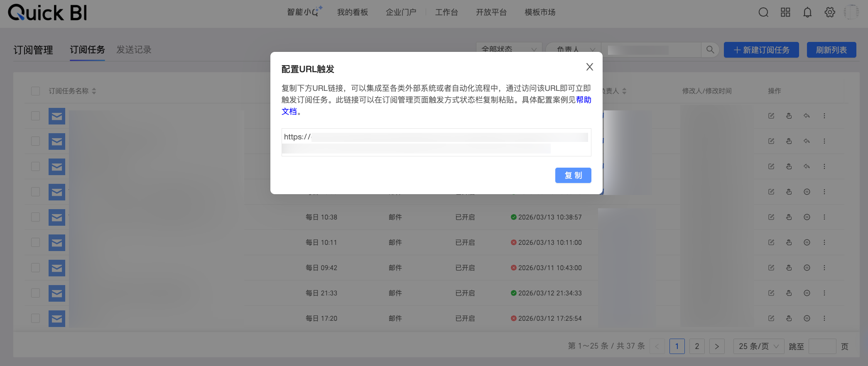Check the box for 每日 10:11 task

[x=36, y=242]
